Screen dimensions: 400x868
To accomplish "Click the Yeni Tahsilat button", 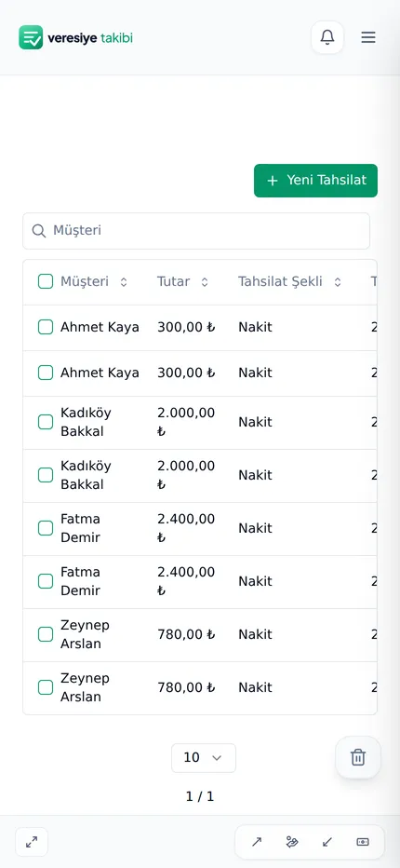I will (x=316, y=181).
